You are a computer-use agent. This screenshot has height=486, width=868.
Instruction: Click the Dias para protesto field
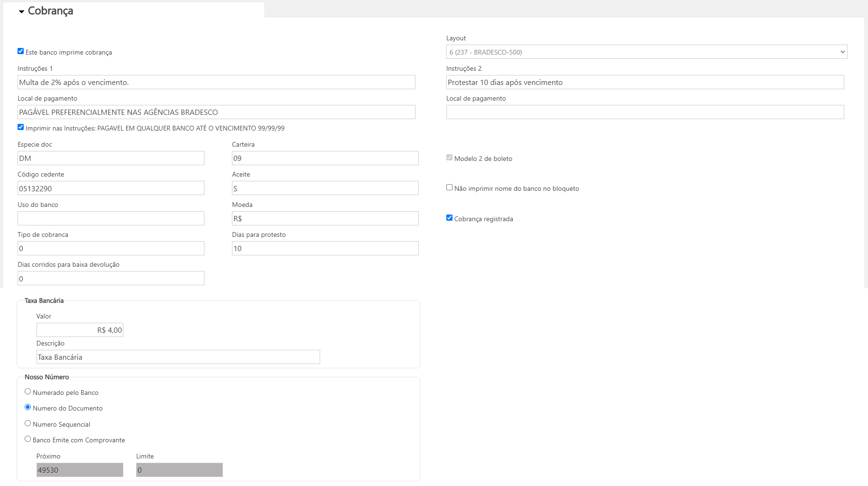tap(325, 248)
